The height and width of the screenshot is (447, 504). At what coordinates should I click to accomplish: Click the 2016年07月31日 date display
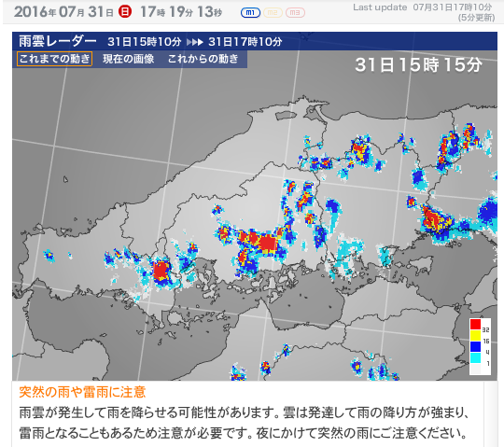(63, 12)
